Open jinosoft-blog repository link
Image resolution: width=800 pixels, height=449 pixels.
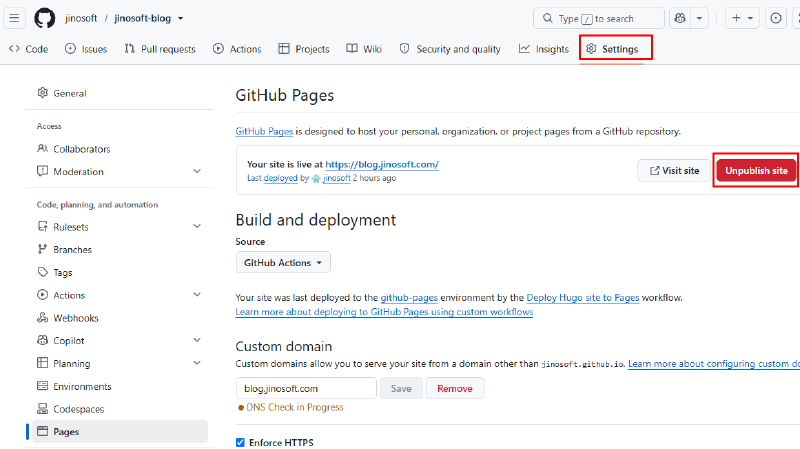point(142,18)
